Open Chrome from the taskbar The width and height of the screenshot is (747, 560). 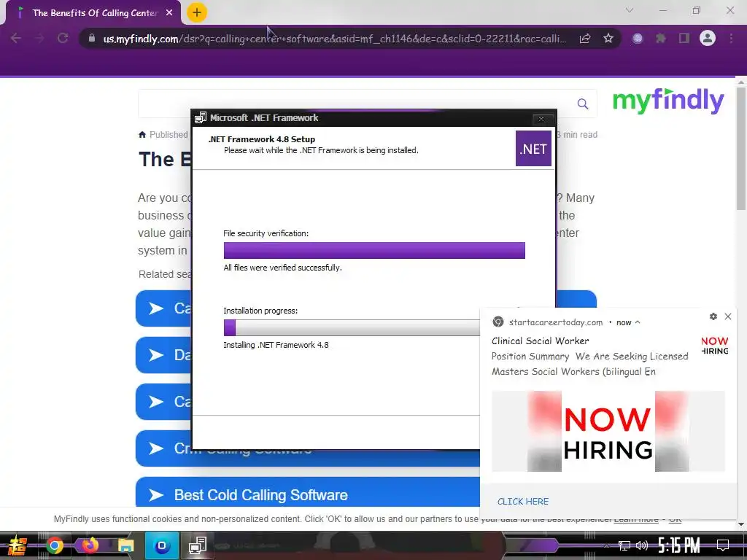coord(55,545)
